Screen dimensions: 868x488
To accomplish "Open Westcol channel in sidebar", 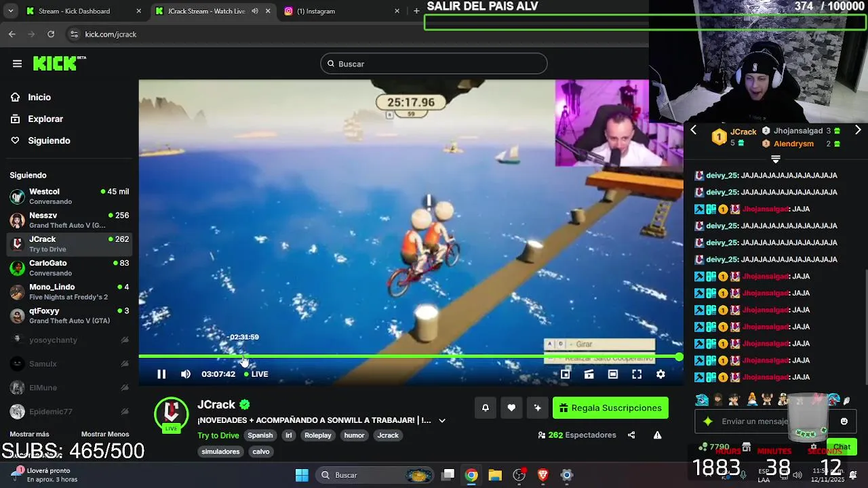I will [x=69, y=197].
